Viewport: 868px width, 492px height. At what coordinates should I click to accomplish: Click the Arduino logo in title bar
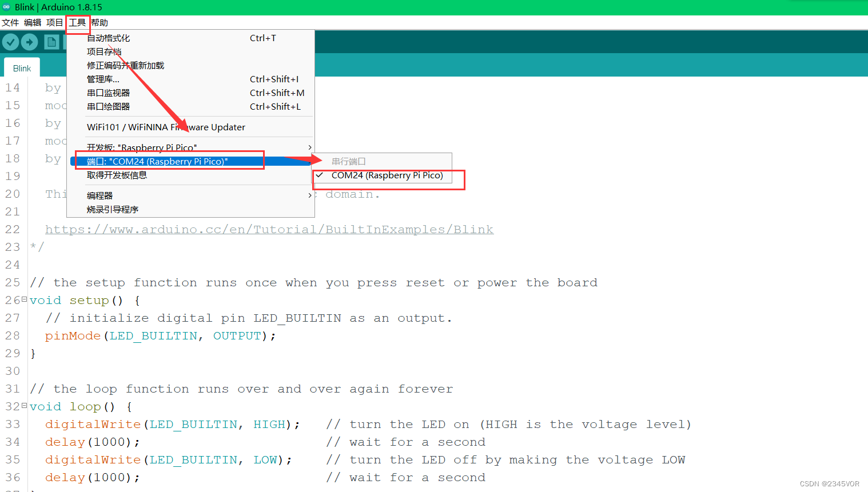point(6,7)
